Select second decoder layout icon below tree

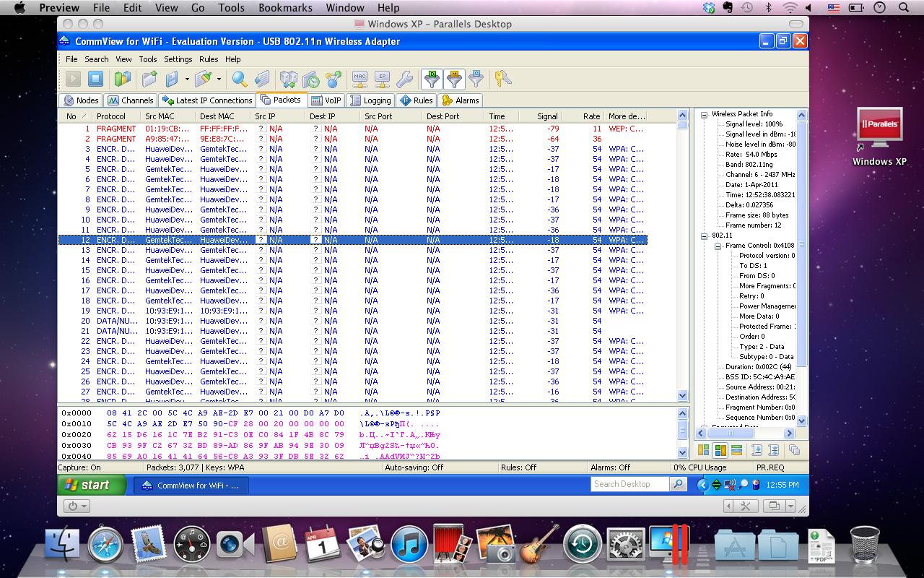(720, 450)
